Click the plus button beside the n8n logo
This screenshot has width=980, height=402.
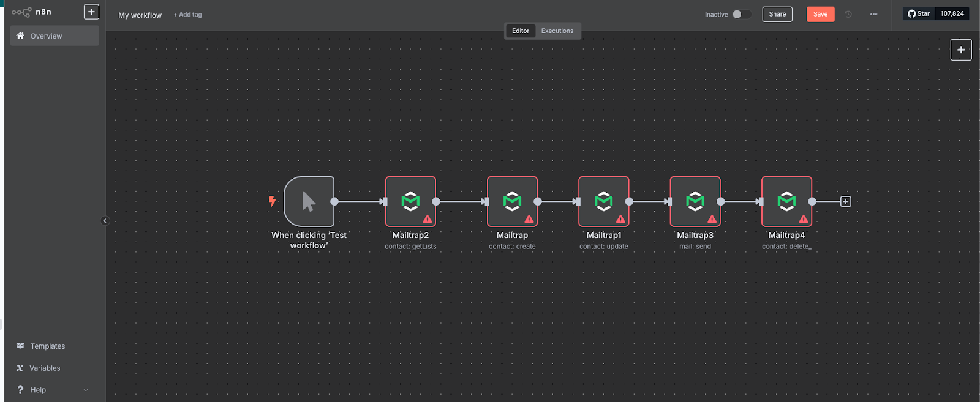[91, 12]
